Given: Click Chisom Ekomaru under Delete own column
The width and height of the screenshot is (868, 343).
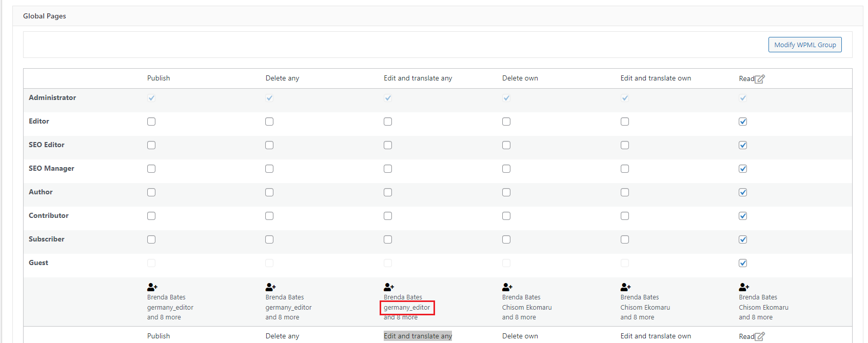Looking at the screenshot, I should coord(527,308).
